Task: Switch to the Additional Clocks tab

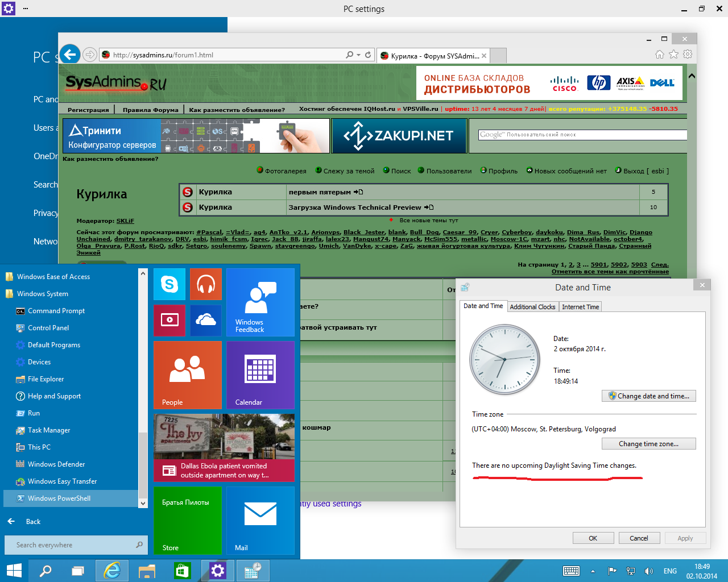Action: click(x=532, y=307)
